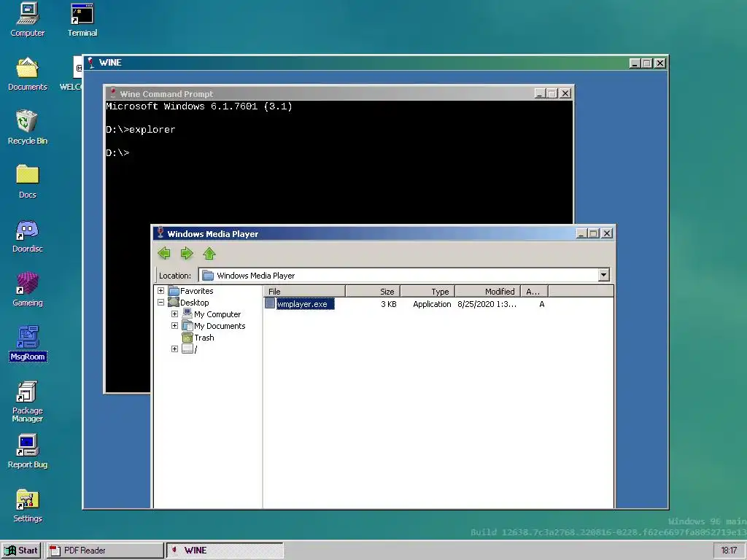Launch the Doordisc shortcut

point(27,236)
